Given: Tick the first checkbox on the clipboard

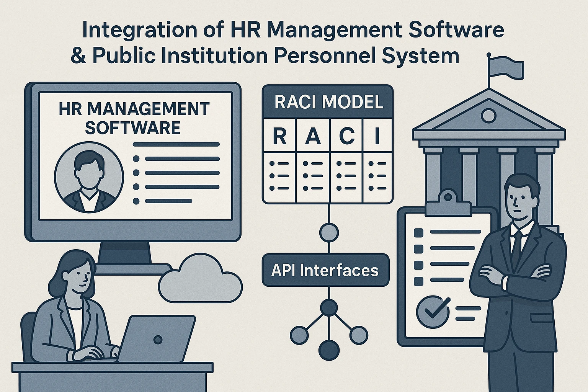Looking at the screenshot, I should (x=418, y=232).
